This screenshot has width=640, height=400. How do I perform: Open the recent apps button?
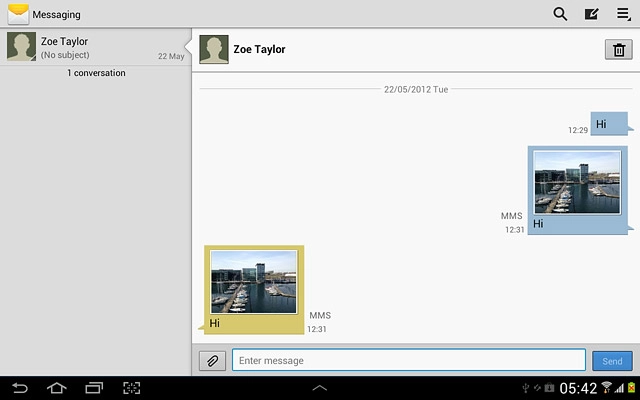[x=94, y=388]
